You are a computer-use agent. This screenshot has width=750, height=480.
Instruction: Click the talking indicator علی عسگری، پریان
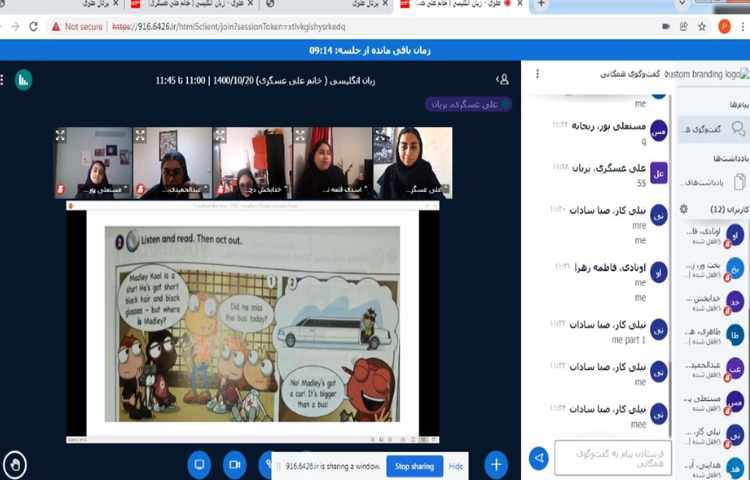(468, 104)
